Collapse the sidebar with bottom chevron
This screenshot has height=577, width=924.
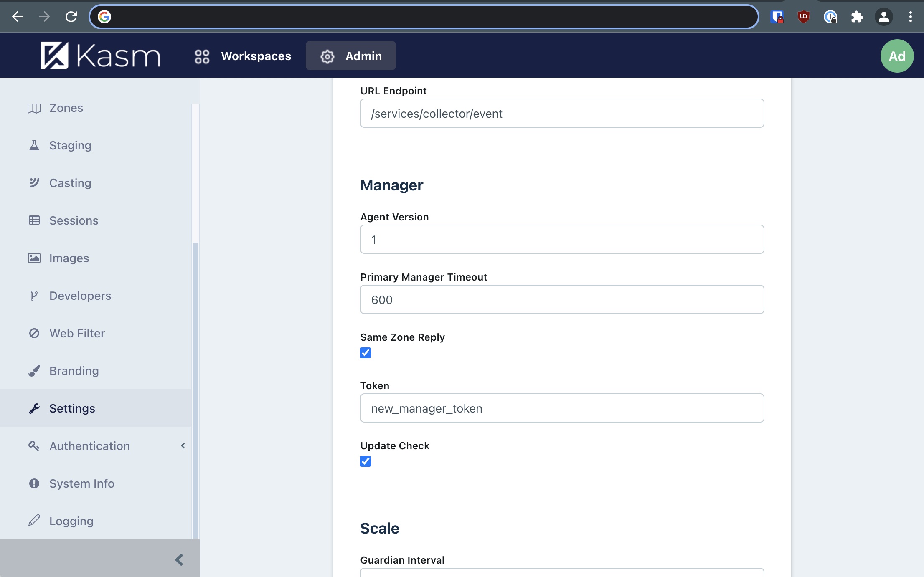click(179, 559)
